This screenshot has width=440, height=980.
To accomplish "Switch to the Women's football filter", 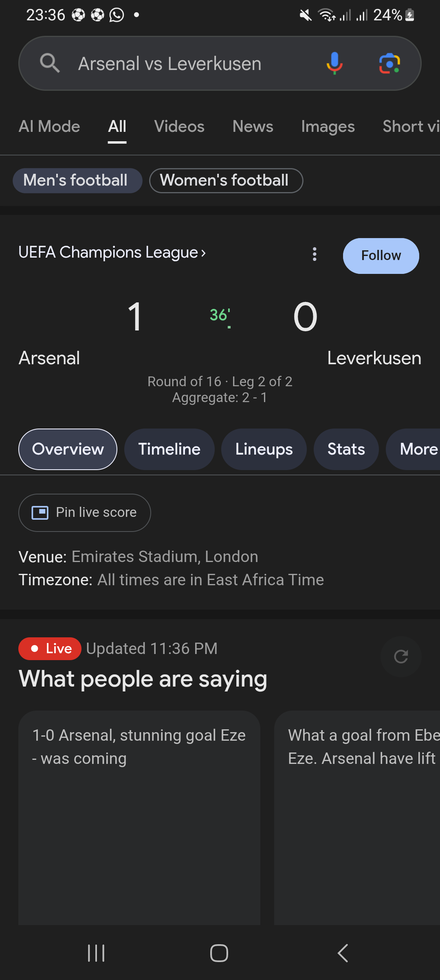I will (226, 181).
